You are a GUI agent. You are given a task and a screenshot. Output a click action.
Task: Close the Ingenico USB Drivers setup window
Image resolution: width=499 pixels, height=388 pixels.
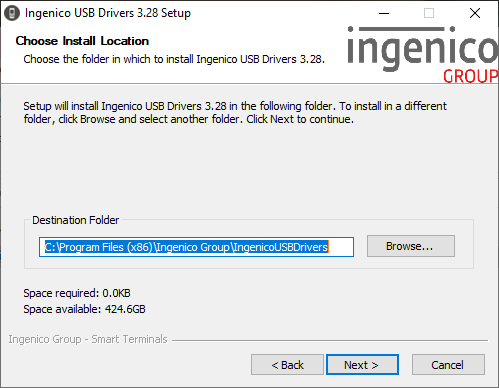pyautogui.click(x=475, y=13)
